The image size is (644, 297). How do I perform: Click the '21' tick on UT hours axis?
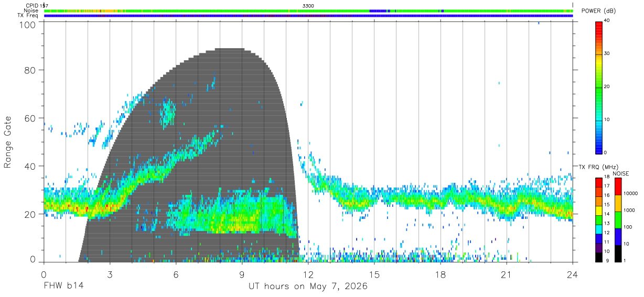[x=506, y=274]
